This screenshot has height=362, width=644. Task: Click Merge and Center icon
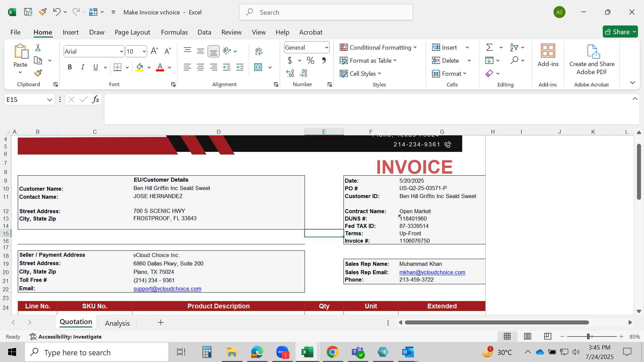258,67
